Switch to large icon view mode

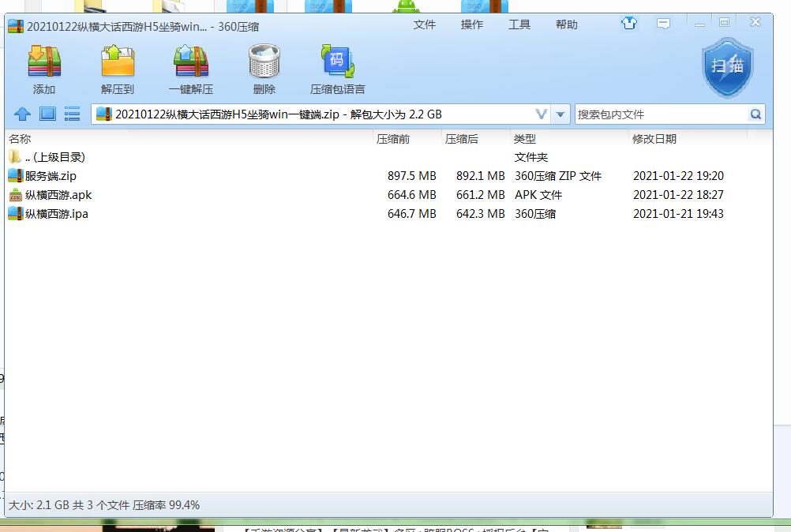(x=47, y=114)
